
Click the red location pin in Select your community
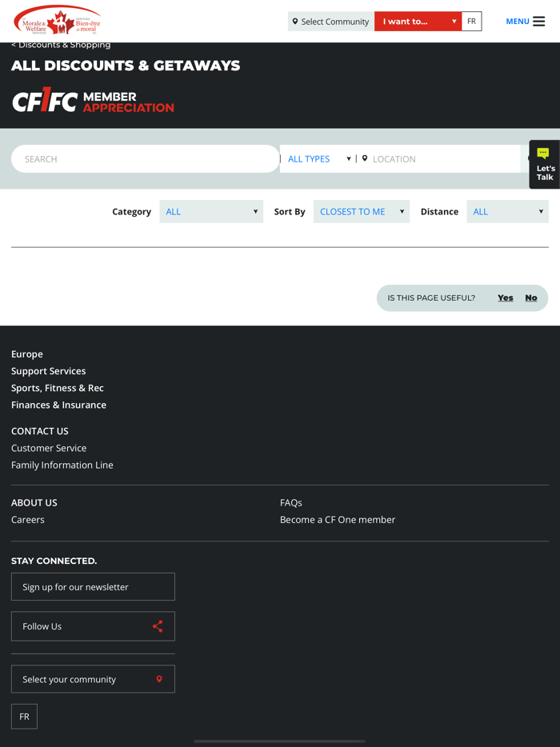159,679
